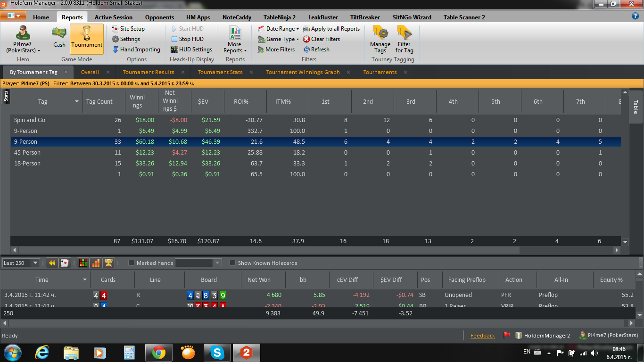Click the HoldemManager2 database indicator
This screenshot has width=644, height=362.
pos(543,336)
